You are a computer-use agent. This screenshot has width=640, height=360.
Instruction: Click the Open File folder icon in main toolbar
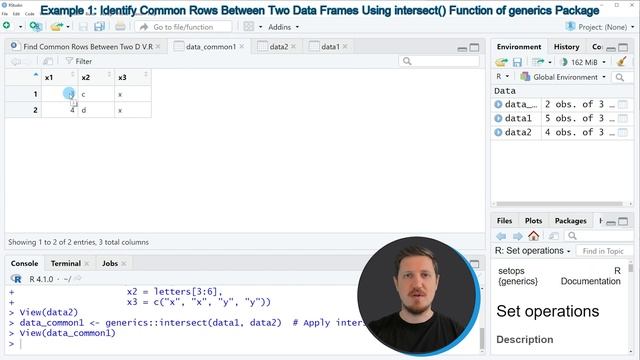click(x=57, y=27)
